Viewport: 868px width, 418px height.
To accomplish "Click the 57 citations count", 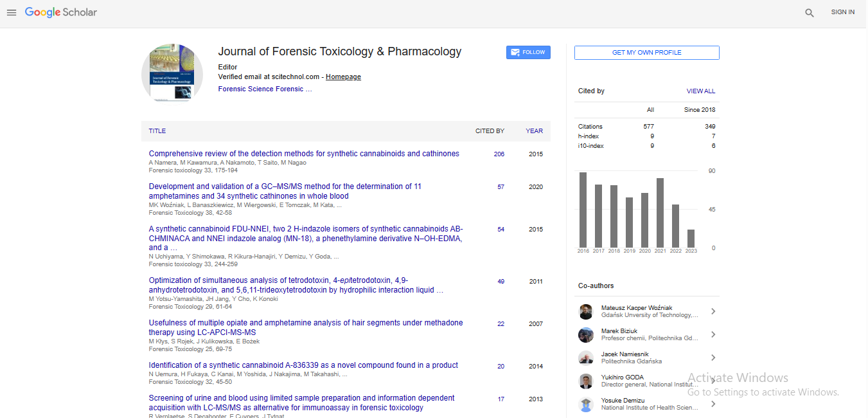I will pyautogui.click(x=501, y=187).
